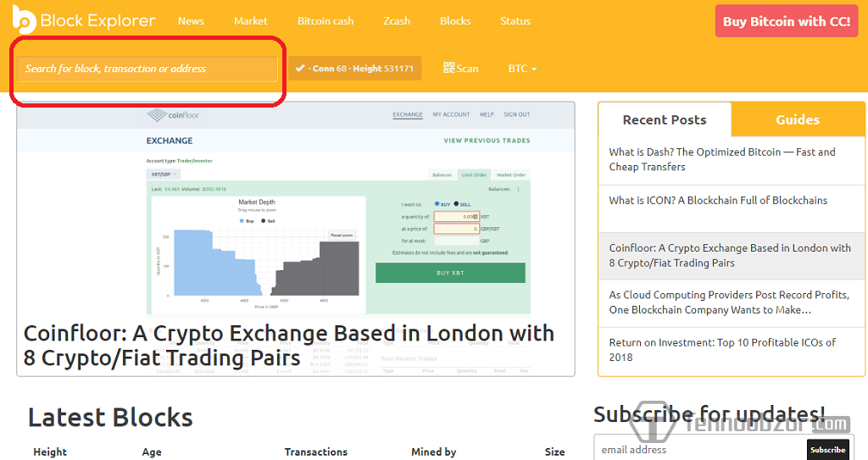Viewport: 868px width, 460px height.
Task: Expand the BTC currency dropdown
Action: 522,69
